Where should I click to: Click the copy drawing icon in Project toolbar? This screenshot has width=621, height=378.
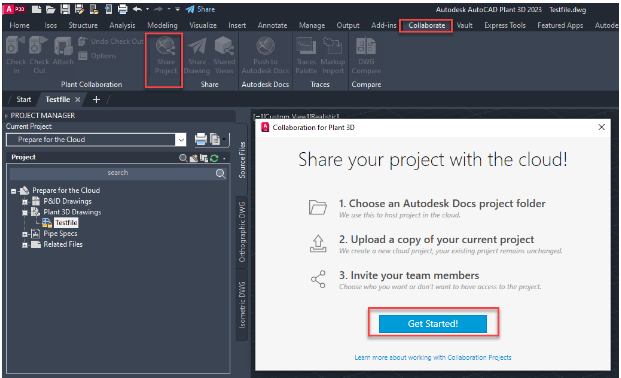tap(204, 158)
